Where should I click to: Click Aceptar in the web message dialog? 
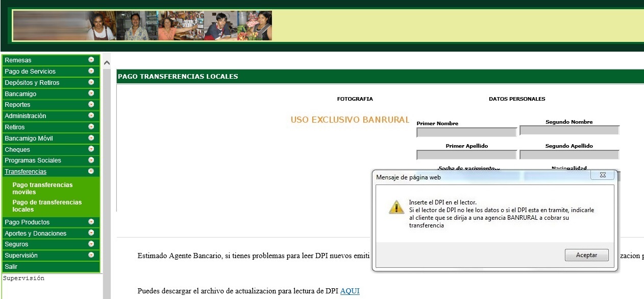click(x=586, y=255)
